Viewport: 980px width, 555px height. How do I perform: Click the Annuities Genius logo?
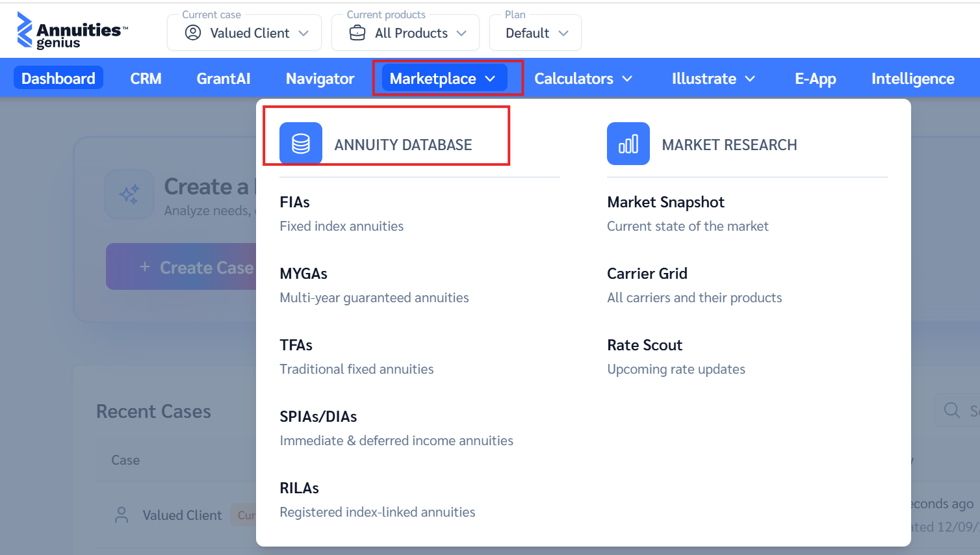[72, 31]
